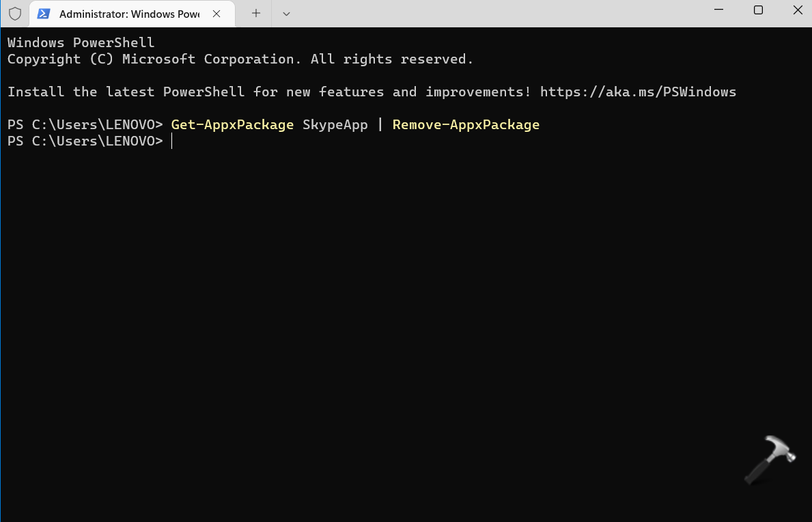
Task: Click the Microsoft Corporation copyright line
Action: pos(240,59)
